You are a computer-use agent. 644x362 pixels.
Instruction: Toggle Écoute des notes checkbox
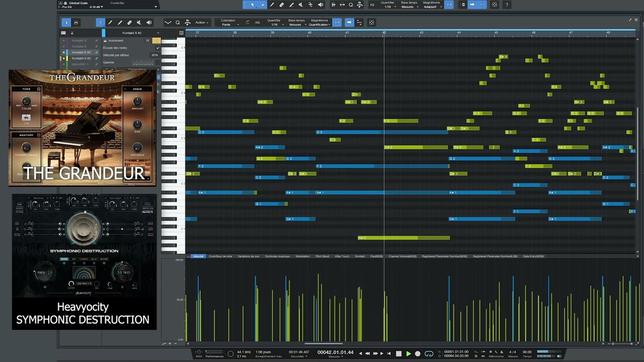[157, 48]
